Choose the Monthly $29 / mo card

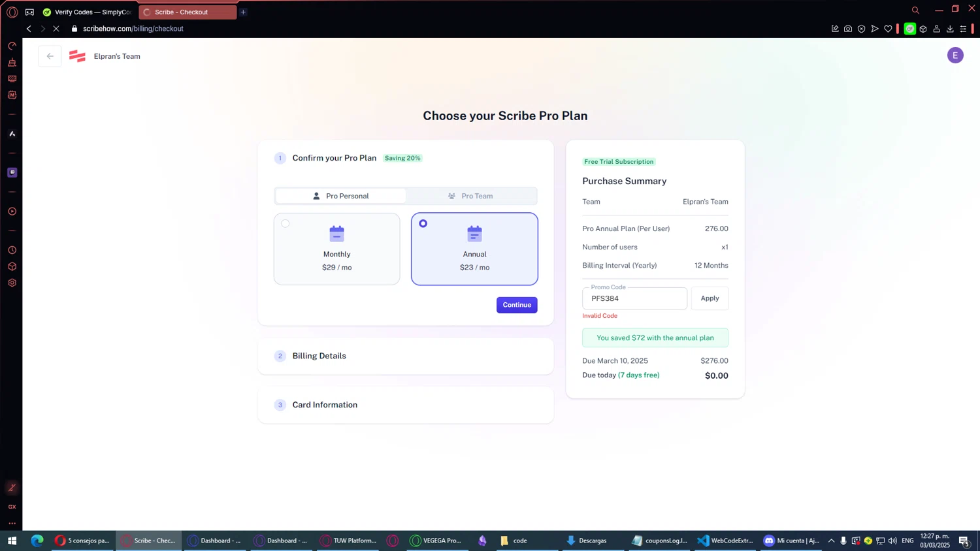pos(336,249)
